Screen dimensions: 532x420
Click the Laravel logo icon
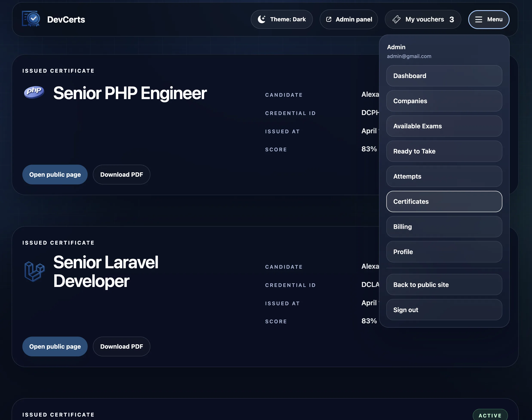tap(34, 271)
